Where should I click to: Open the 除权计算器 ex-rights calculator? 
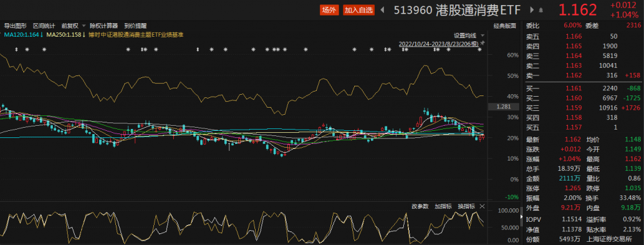coord(104,26)
